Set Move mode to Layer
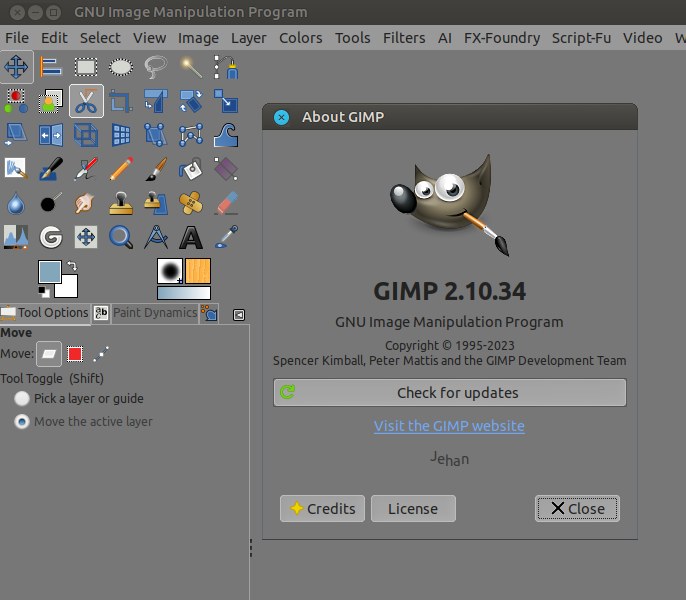 click(49, 354)
